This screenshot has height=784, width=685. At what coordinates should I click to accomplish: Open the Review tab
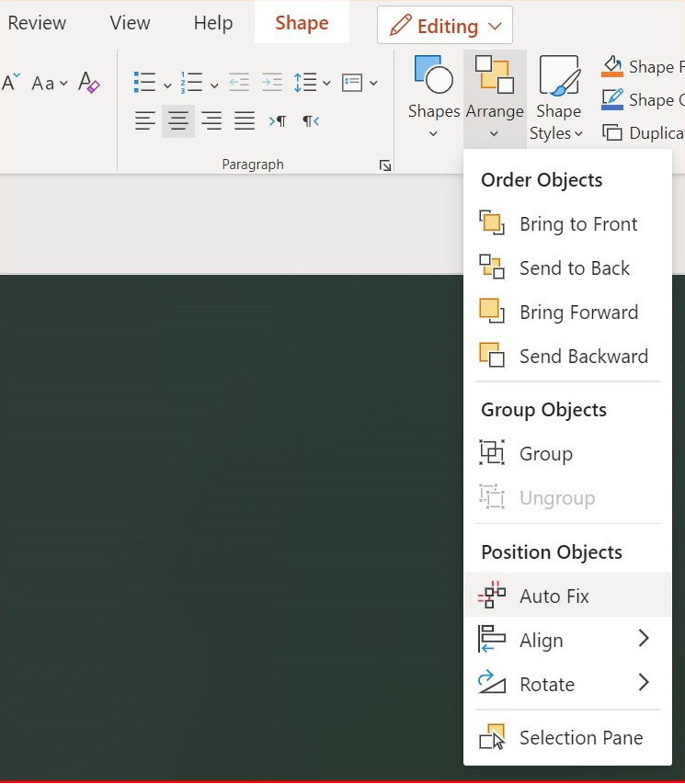[x=37, y=23]
